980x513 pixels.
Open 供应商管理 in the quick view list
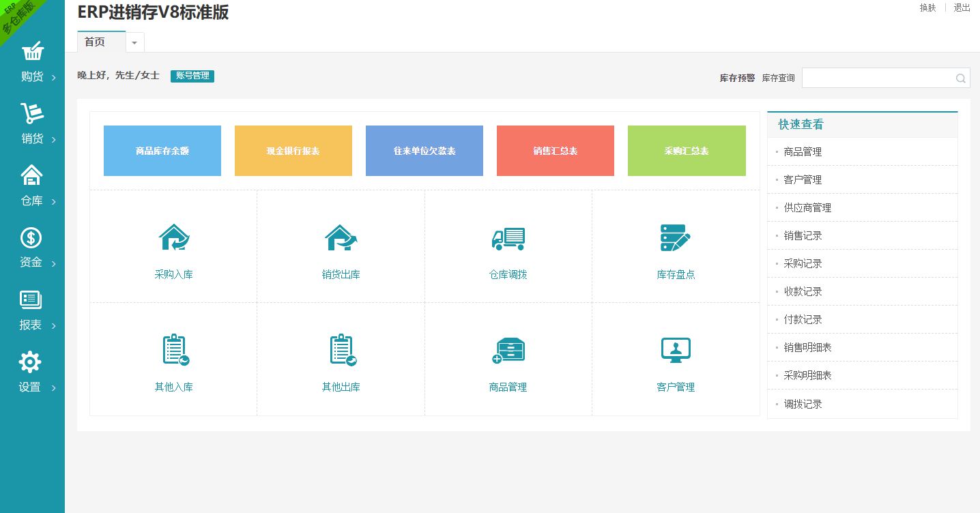point(807,207)
